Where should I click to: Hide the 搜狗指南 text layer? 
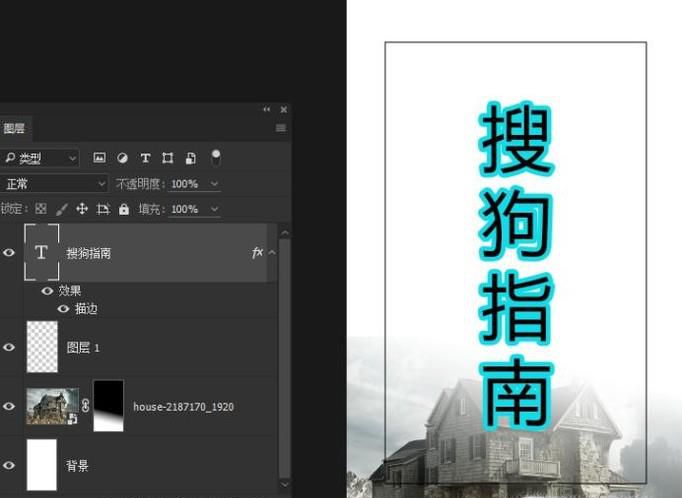[x=9, y=253]
